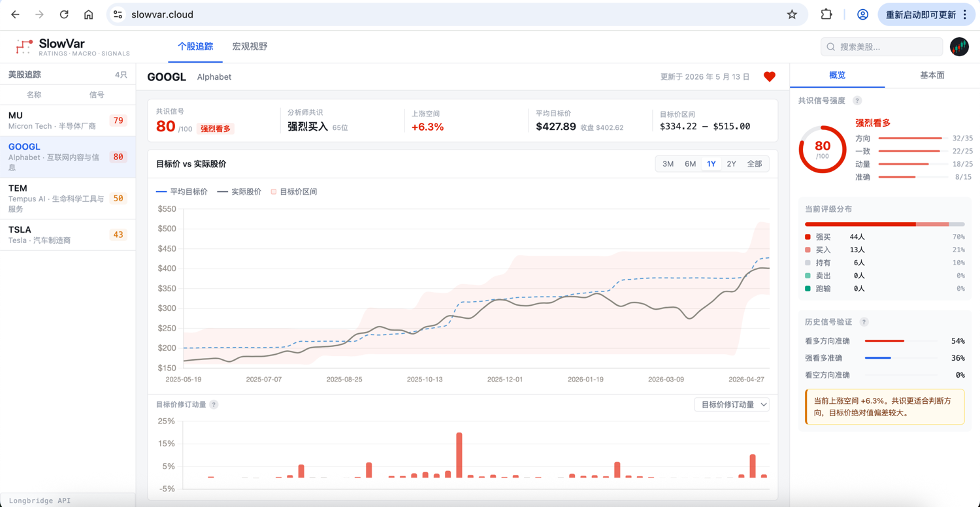The image size is (980, 507).
Task: Set chart range to 全部
Action: click(x=755, y=164)
